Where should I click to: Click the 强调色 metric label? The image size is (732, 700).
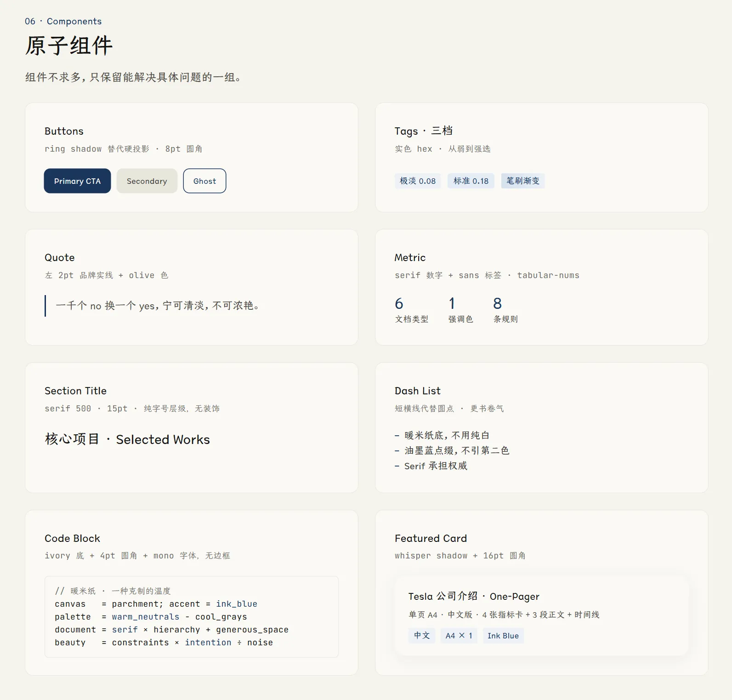pos(461,319)
